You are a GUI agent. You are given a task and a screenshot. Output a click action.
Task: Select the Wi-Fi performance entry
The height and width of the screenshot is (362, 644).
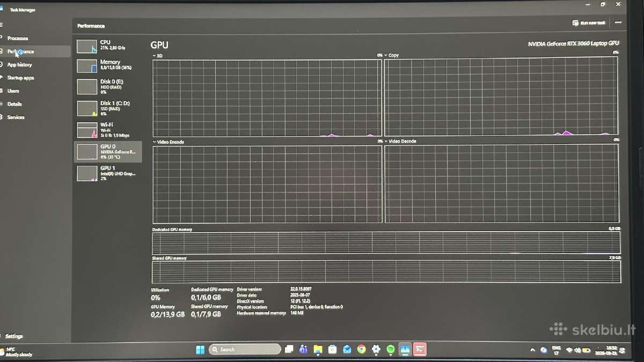108,130
